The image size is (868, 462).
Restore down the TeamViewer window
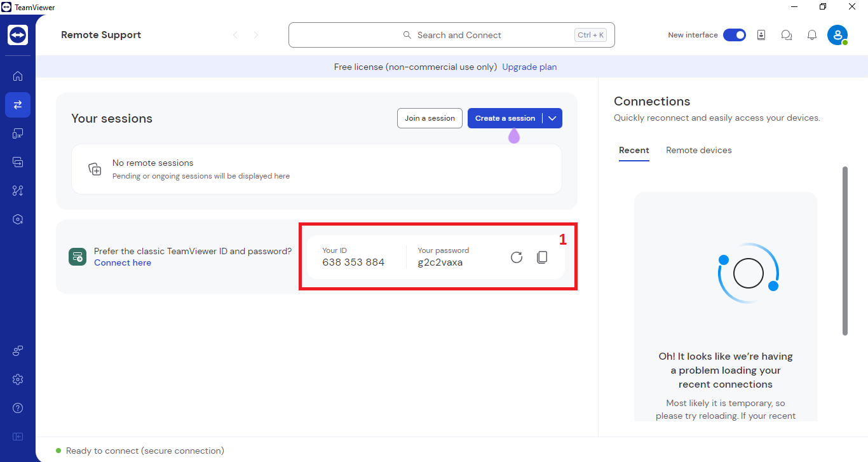click(823, 7)
